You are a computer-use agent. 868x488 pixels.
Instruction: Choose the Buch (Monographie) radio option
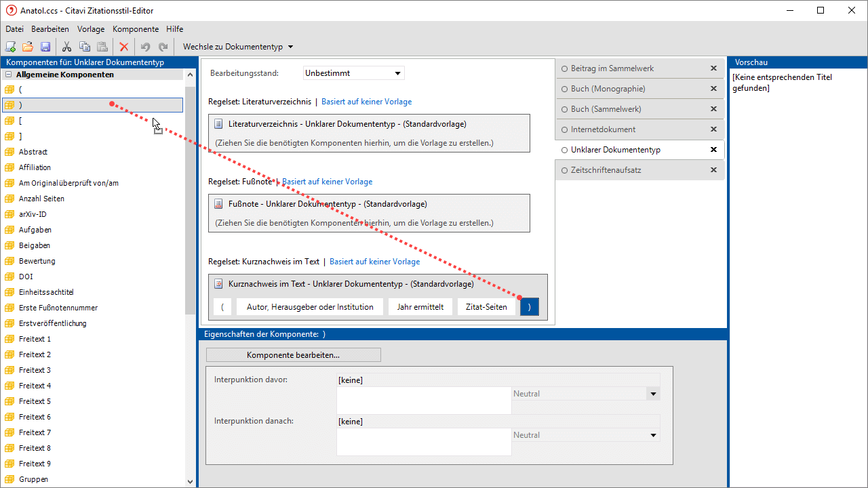click(564, 89)
